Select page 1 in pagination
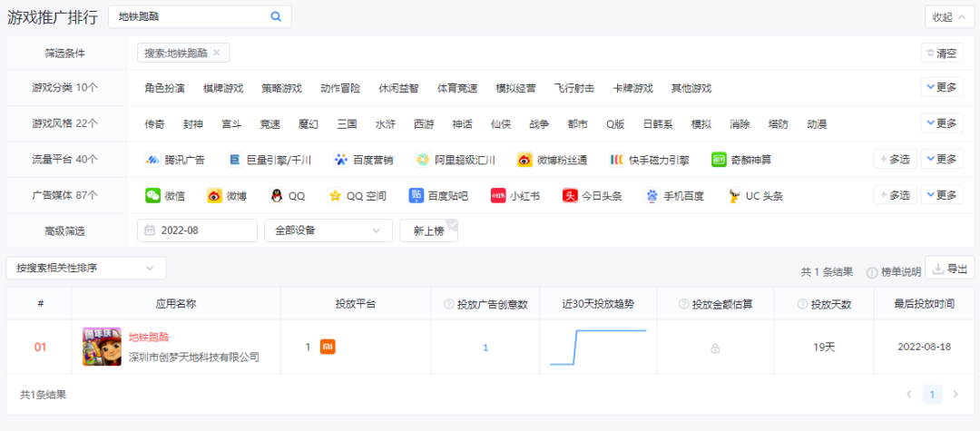This screenshot has height=431, width=980. (932, 394)
